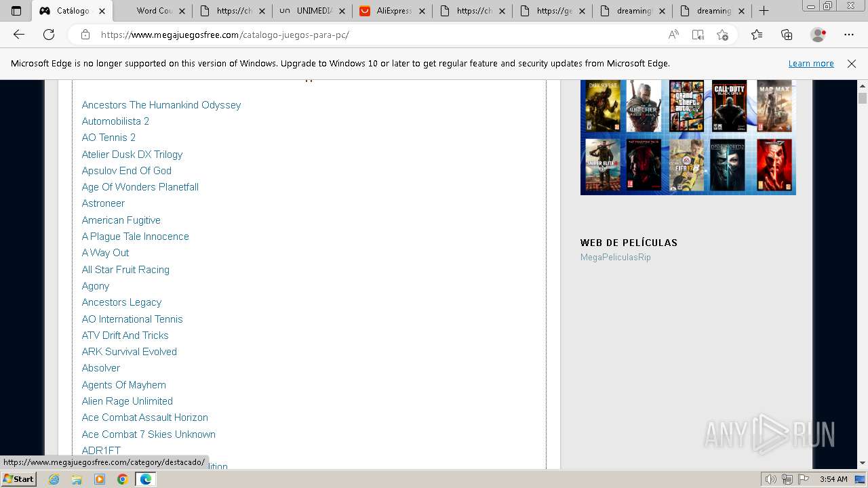Open the Learn more link
Viewport: 868px width, 488px height.
pyautogui.click(x=811, y=64)
